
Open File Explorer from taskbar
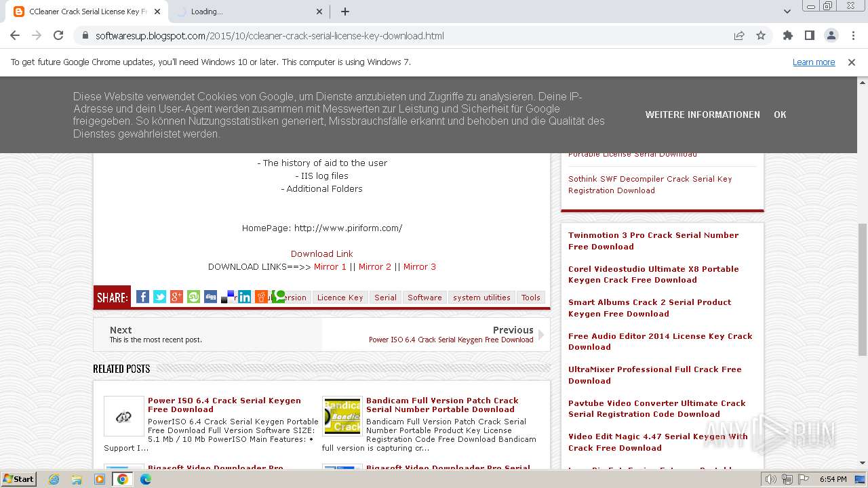(77, 479)
